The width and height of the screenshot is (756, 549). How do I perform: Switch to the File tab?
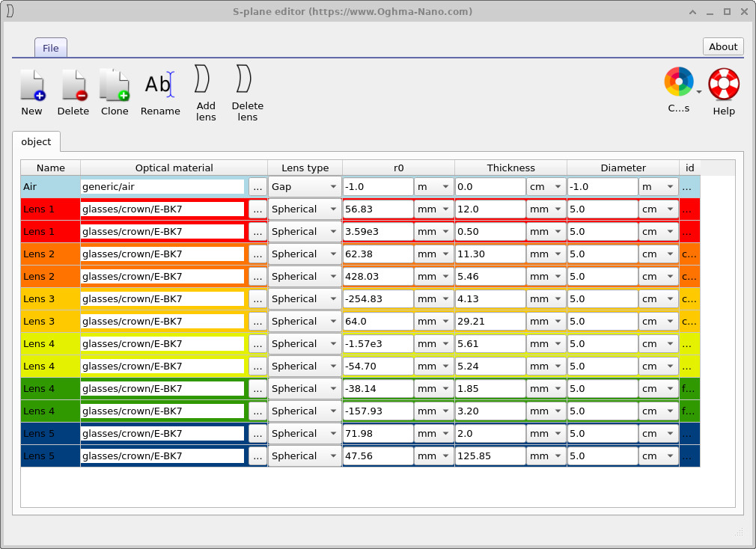click(50, 47)
